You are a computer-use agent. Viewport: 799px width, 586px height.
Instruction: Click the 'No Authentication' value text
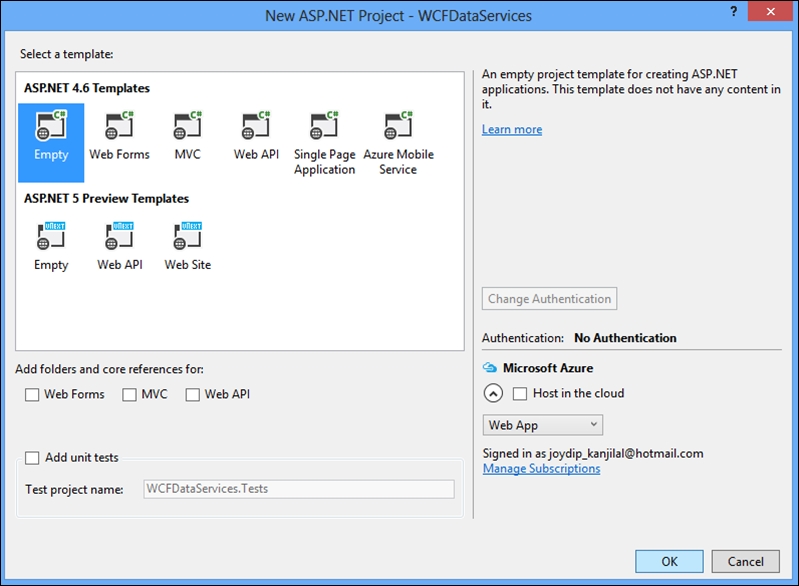point(625,338)
